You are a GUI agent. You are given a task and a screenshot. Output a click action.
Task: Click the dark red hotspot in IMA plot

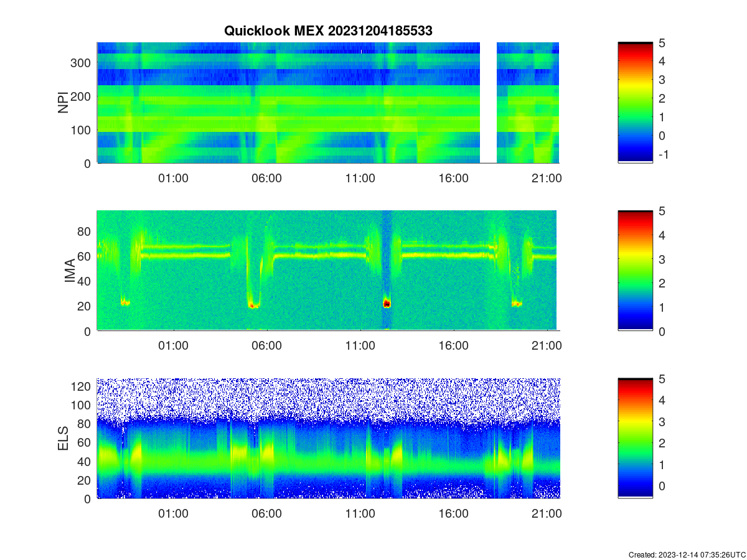(x=387, y=304)
